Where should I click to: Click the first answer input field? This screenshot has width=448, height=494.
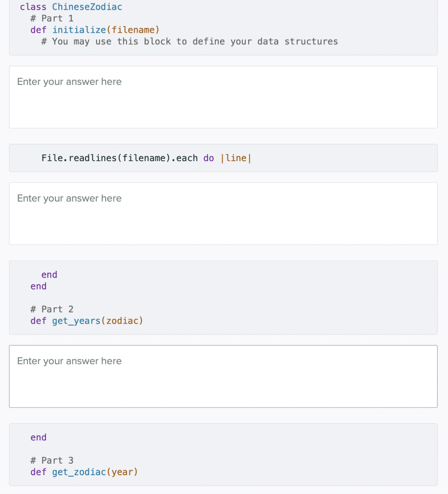click(x=223, y=96)
